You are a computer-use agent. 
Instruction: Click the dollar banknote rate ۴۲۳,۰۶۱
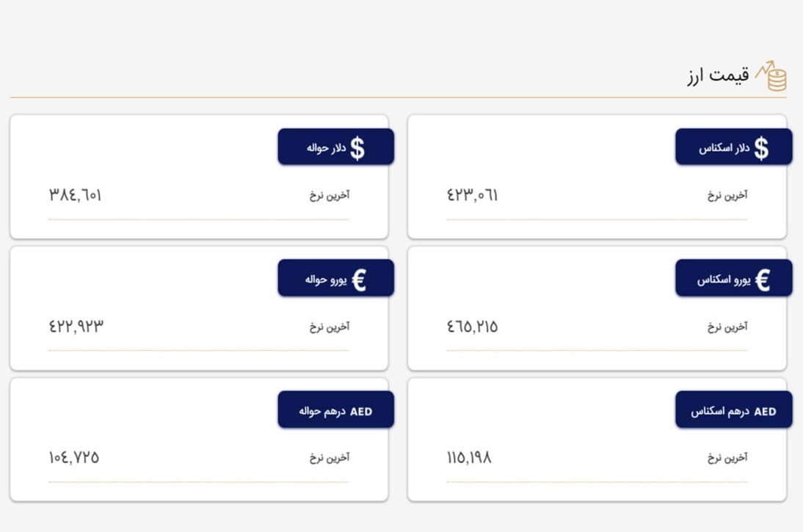tap(472, 195)
